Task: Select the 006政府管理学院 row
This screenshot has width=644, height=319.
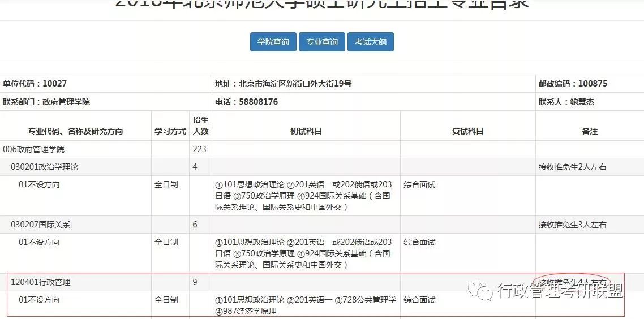Action: [34, 150]
